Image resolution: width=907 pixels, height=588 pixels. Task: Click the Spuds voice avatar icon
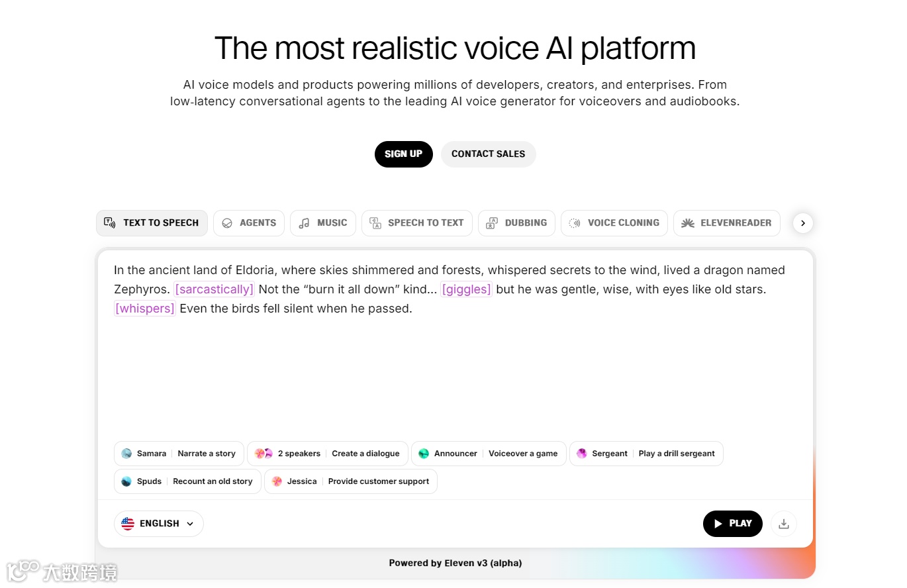pyautogui.click(x=126, y=481)
